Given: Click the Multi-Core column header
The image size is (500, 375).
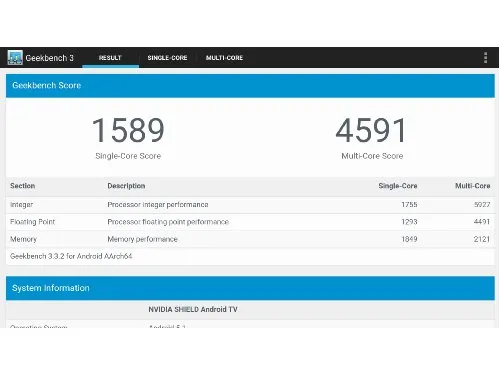Looking at the screenshot, I should [473, 186].
